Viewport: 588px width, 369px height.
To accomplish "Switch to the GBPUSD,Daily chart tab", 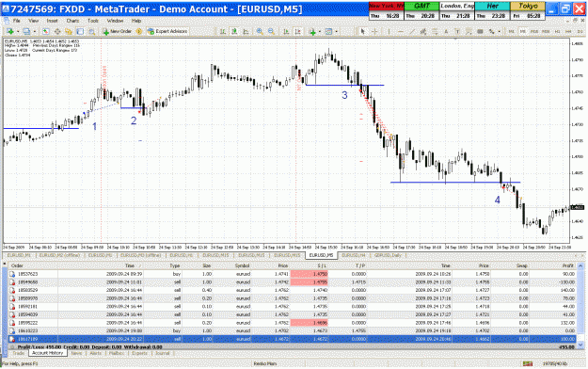I will pos(388,255).
